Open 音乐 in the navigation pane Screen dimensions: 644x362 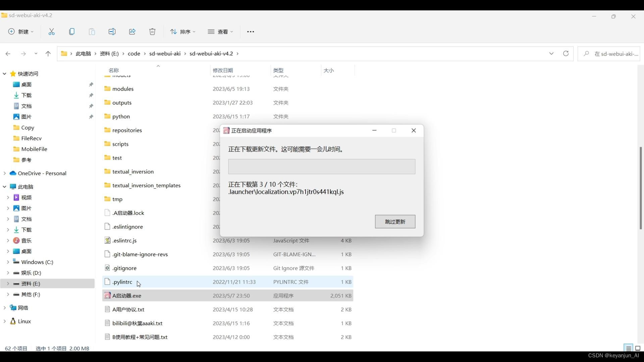[26, 240]
